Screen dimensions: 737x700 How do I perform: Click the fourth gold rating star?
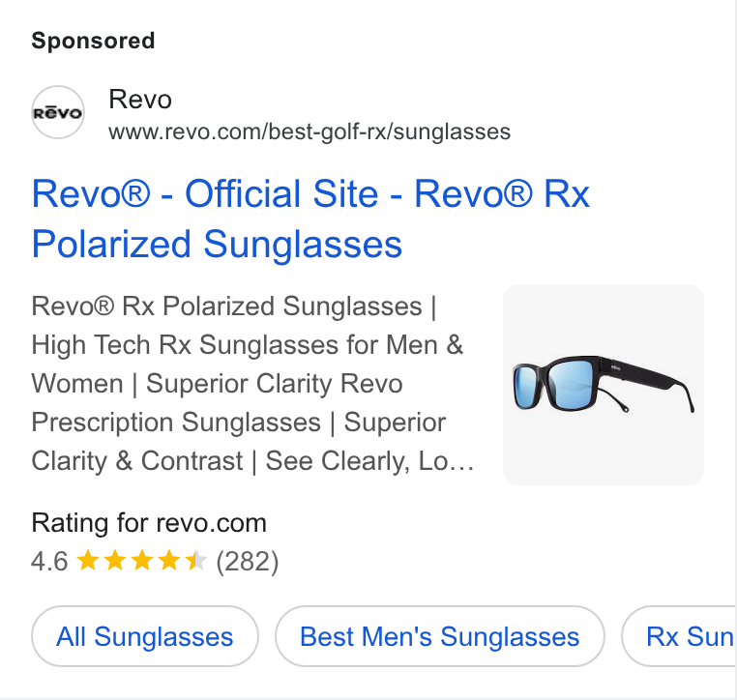coord(168,561)
